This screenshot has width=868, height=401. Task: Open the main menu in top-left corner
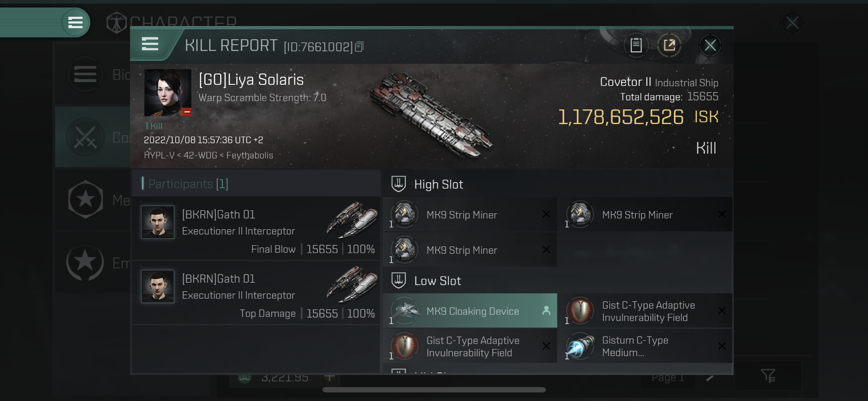point(75,22)
